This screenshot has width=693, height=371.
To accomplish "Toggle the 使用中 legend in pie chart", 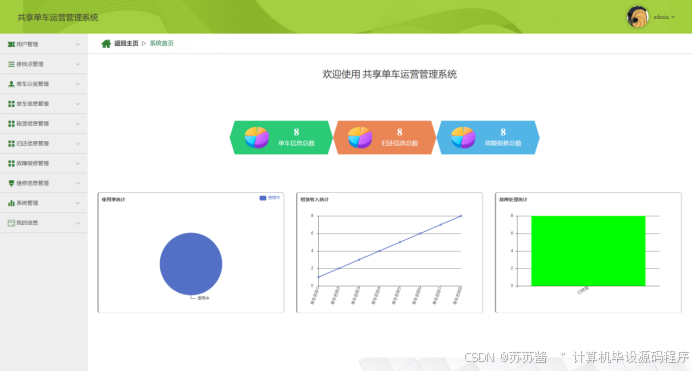I will [x=270, y=198].
